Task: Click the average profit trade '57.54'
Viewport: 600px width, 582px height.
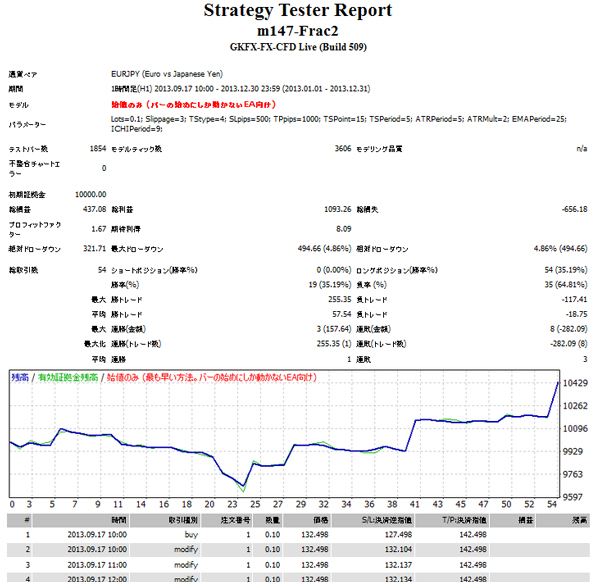Action: pos(342,314)
